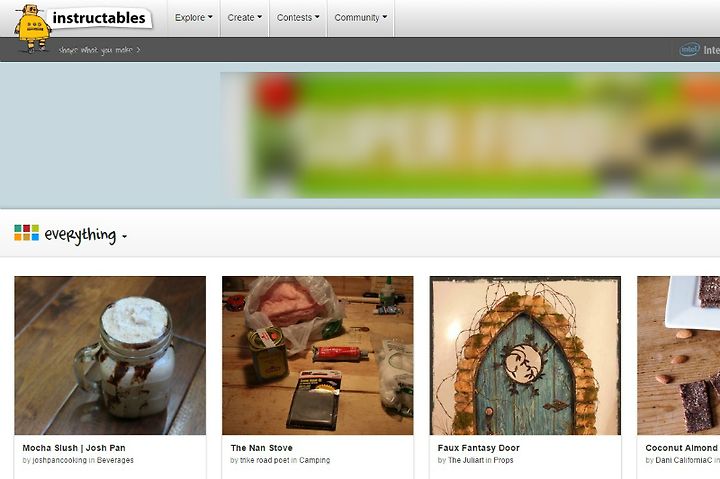Click the 'share what you make' link

coord(99,50)
